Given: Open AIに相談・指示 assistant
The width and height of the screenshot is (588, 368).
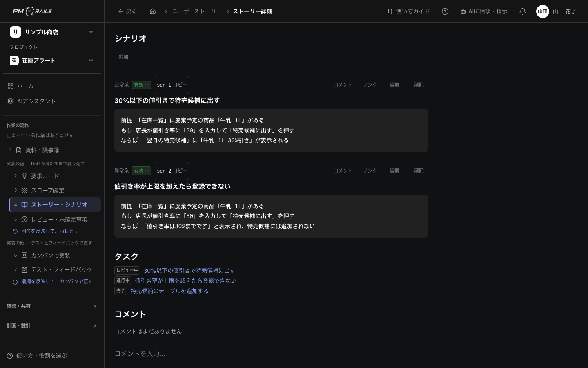Looking at the screenshot, I should tap(484, 11).
